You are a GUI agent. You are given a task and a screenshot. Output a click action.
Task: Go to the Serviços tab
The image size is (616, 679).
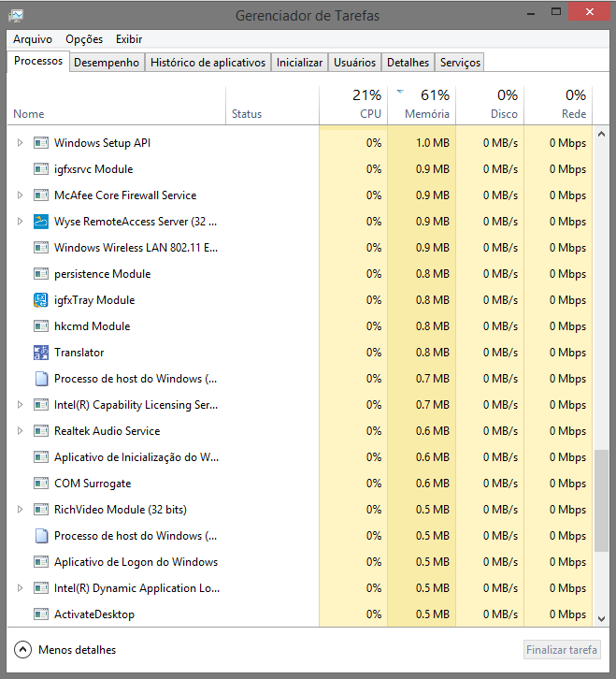pos(460,63)
